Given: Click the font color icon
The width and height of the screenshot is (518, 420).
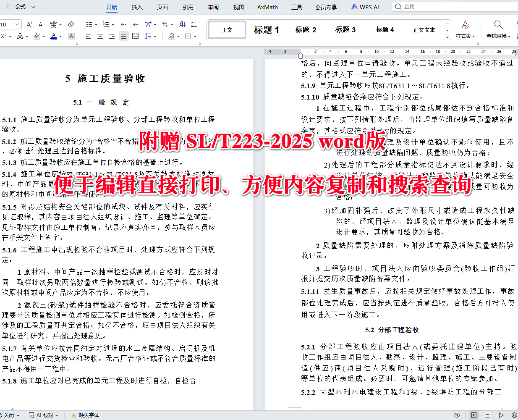Looking at the screenshot, I should point(54,37).
